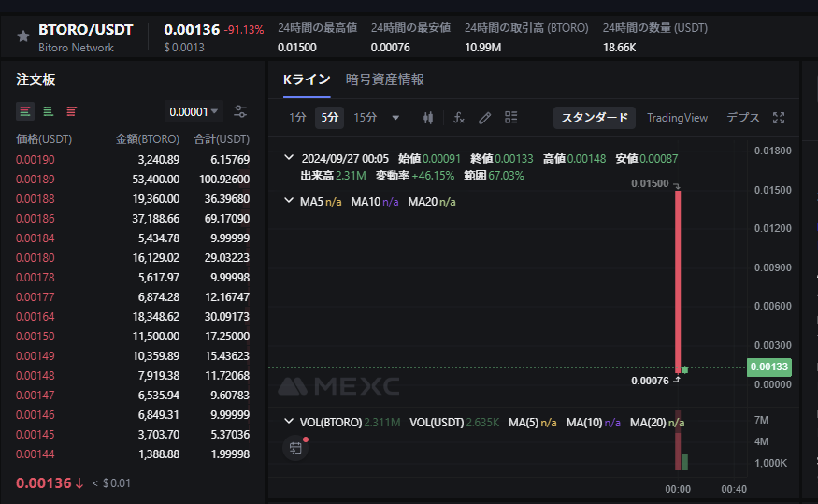This screenshot has width=818, height=504.
Task: Select ask price 0.00177 row
Action: [x=133, y=297]
